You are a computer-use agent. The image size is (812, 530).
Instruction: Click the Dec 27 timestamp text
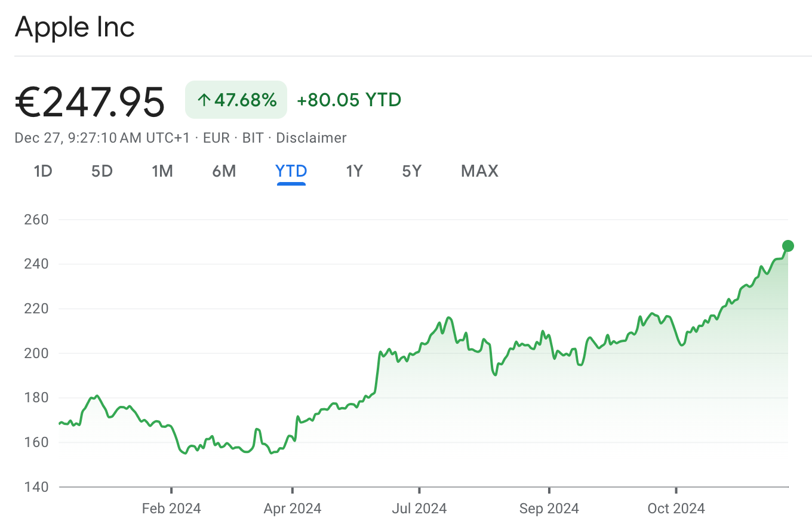(102, 138)
